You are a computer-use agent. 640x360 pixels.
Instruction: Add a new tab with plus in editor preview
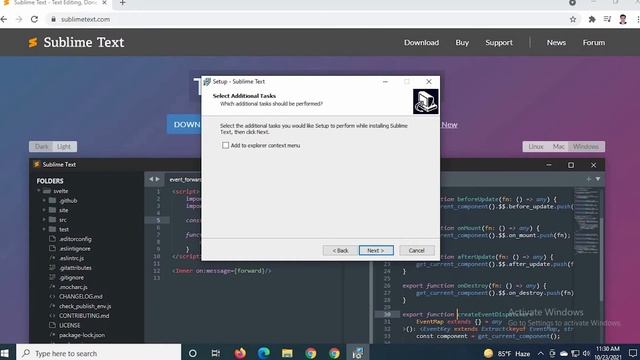click(589, 179)
